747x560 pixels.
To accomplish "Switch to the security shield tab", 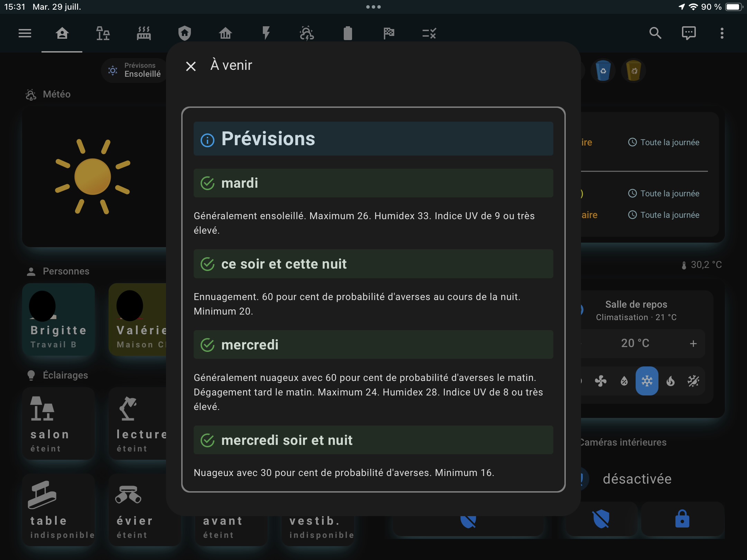I will coord(185,33).
